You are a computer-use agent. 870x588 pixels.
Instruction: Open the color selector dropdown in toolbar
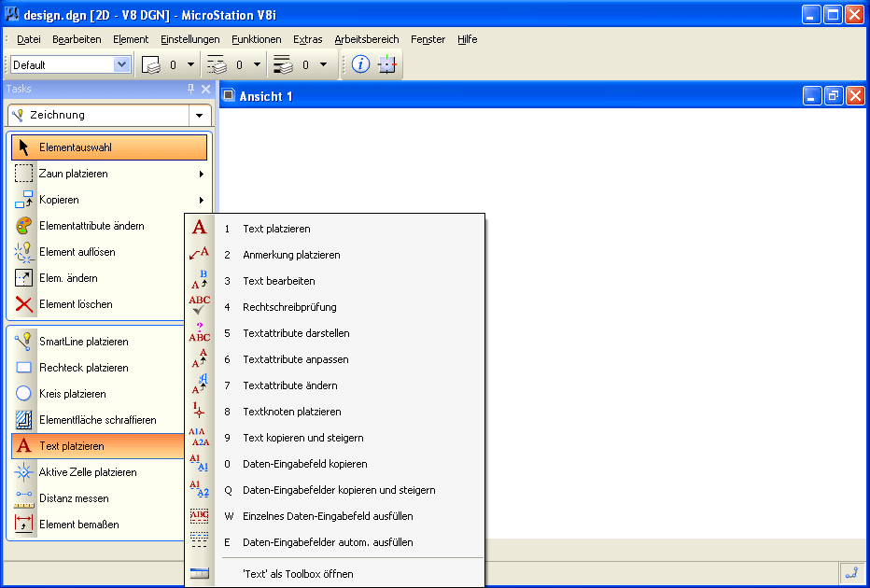[190, 64]
